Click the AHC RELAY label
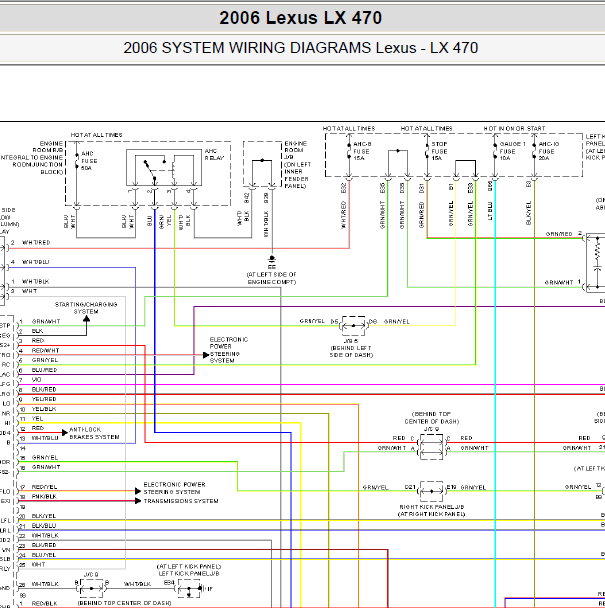The width and height of the screenshot is (605, 608). click(x=214, y=154)
